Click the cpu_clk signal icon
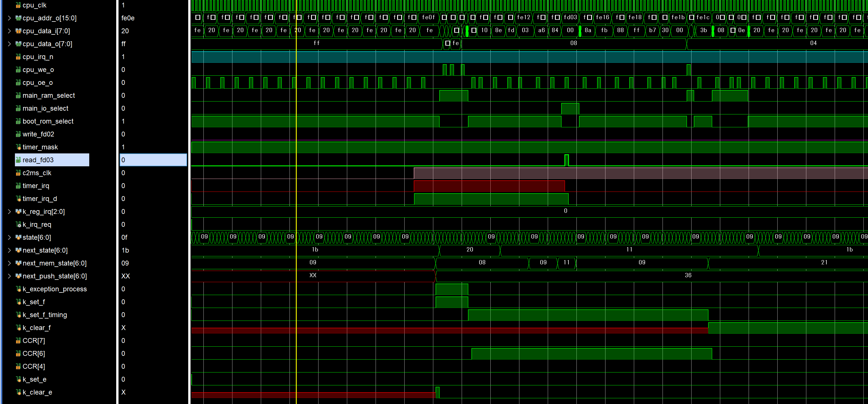 click(18, 5)
